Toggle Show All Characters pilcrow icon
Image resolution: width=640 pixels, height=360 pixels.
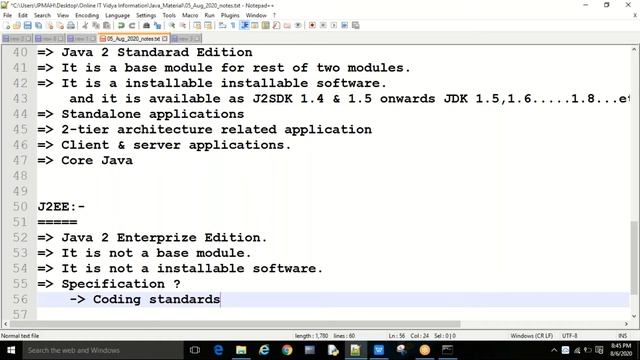click(x=233, y=25)
